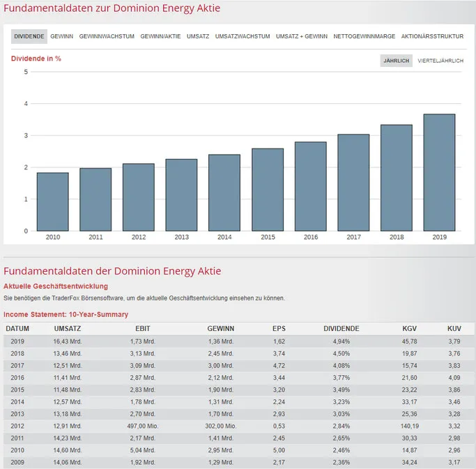
Task: Open the UMSATZWACHSTUM tab
Action: 243,36
